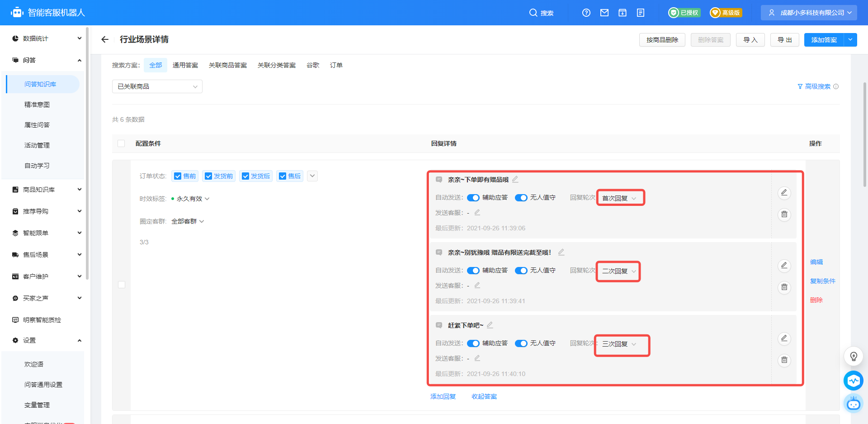868x424 pixels.
Task: Click round edit button for first reply
Action: (x=784, y=193)
